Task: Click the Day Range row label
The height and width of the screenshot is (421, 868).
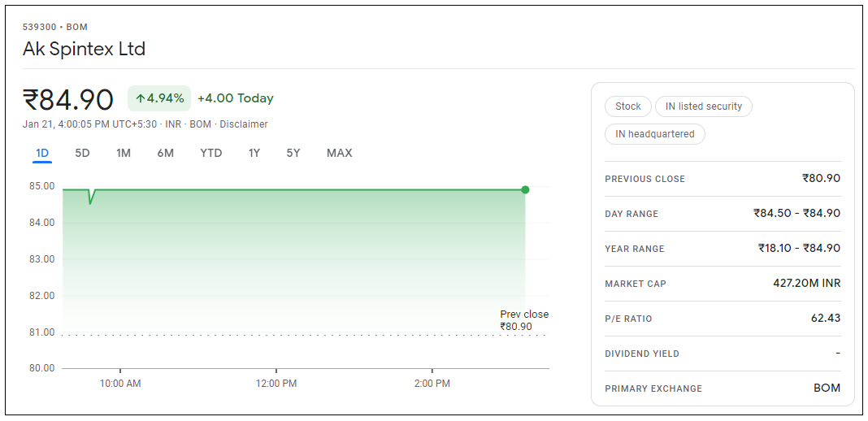Action: (631, 214)
